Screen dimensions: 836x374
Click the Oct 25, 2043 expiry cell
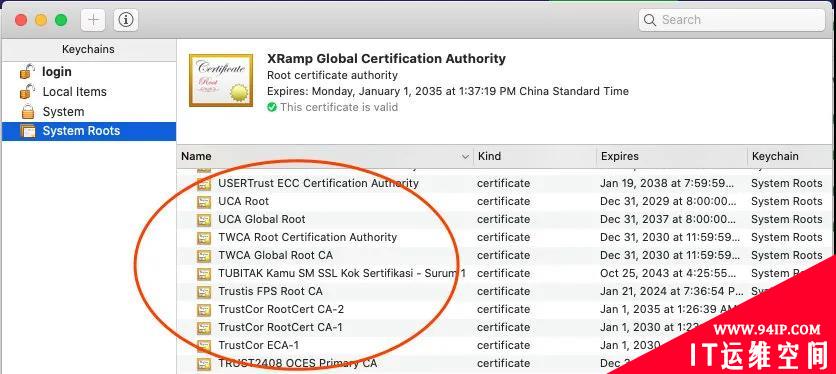pos(669,273)
